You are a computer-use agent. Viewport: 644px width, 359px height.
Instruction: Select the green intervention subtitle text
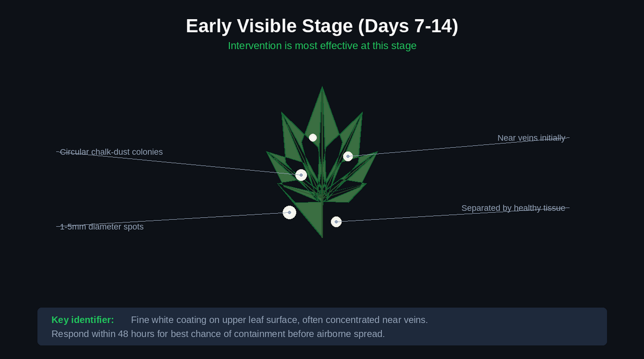click(x=322, y=46)
